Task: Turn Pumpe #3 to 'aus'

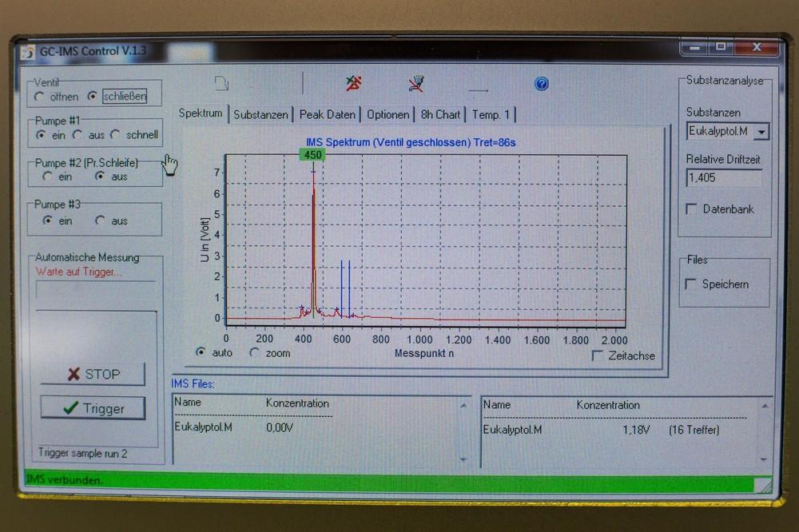Action: coord(100,220)
